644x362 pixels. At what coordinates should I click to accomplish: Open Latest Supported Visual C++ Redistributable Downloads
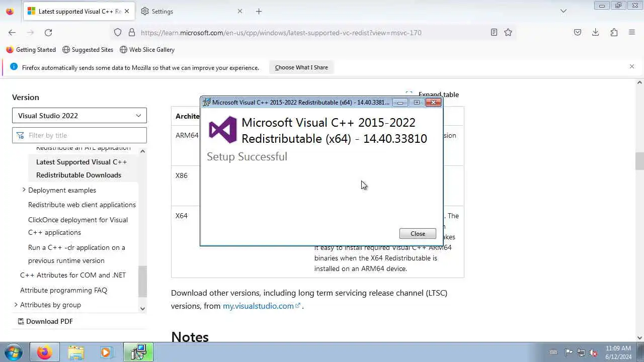(82, 168)
